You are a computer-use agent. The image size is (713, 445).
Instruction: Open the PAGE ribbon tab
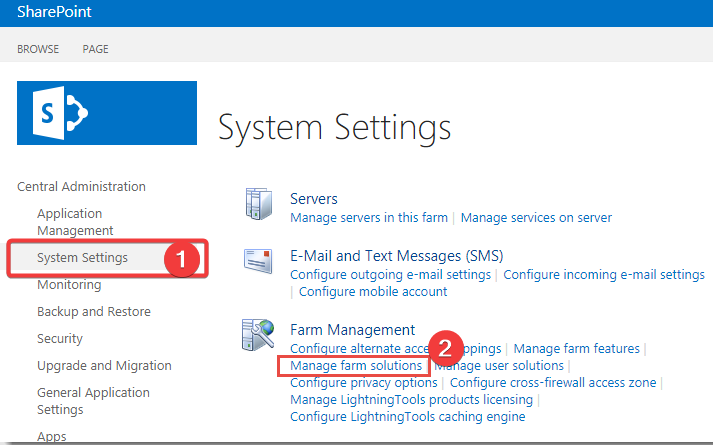96,49
